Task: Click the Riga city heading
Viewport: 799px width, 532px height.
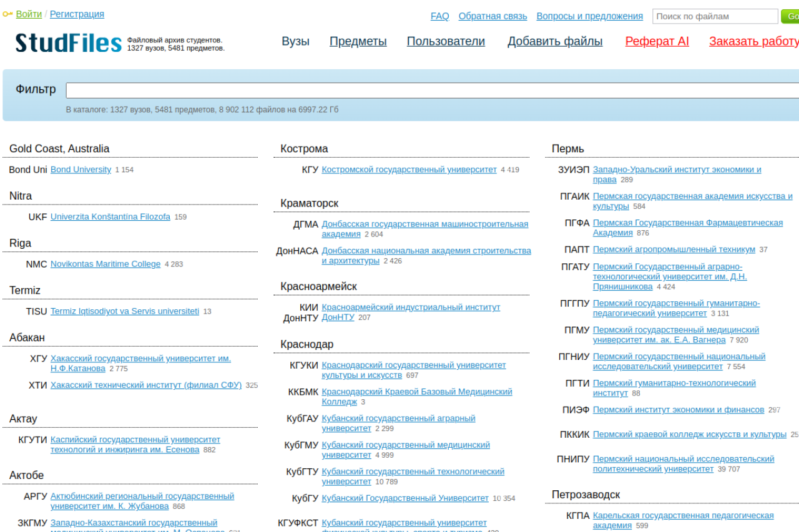Action: point(20,243)
